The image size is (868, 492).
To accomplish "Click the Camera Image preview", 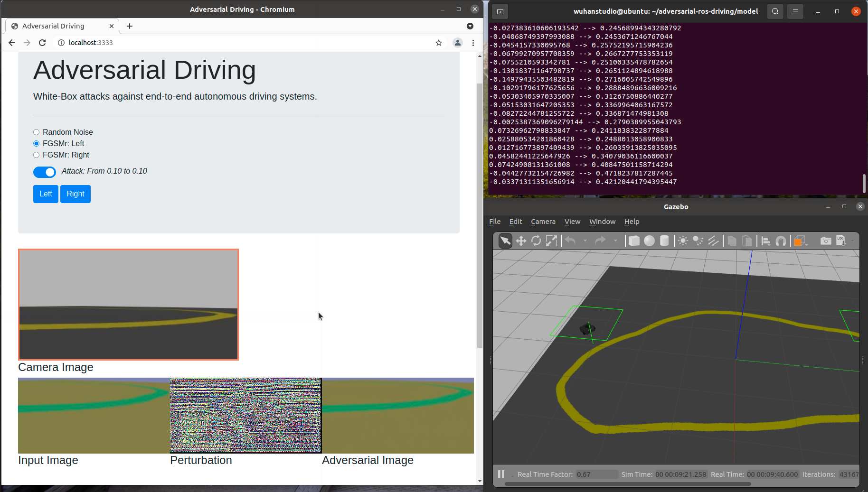I will click(x=128, y=305).
